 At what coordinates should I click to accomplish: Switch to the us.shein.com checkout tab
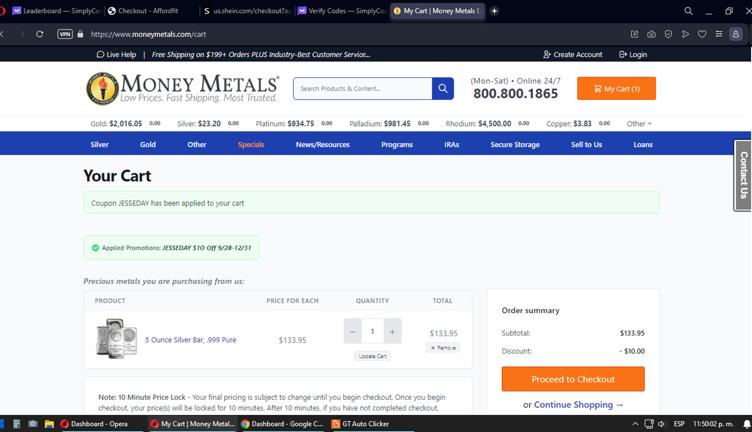(247, 11)
